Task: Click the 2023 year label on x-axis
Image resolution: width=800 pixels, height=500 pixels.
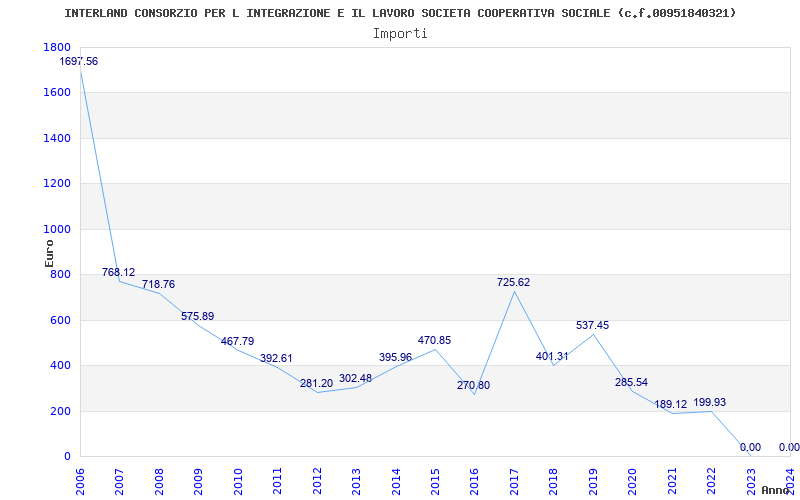Action: pyautogui.click(x=752, y=481)
